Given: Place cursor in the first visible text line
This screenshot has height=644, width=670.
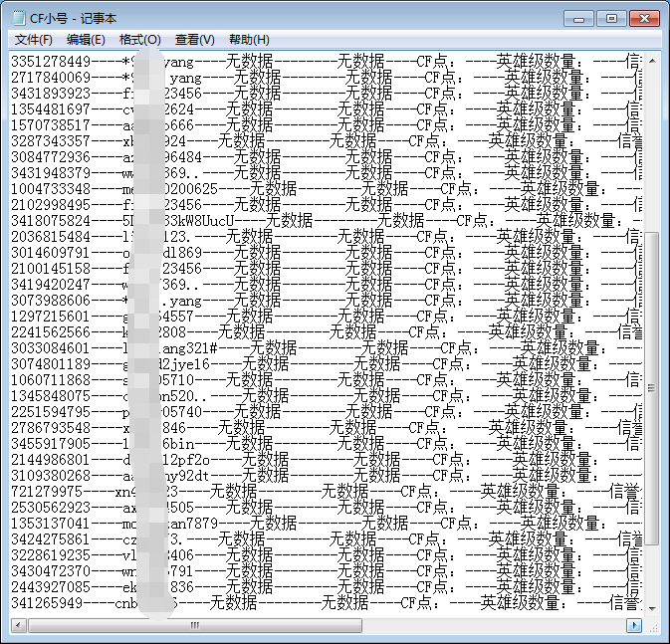Looking at the screenshot, I should click(x=199, y=62).
